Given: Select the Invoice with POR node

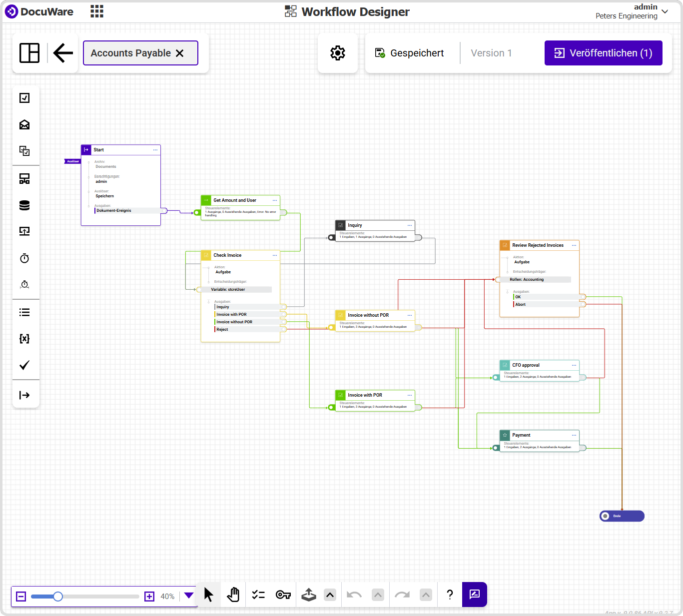Looking at the screenshot, I should pyautogui.click(x=375, y=400).
